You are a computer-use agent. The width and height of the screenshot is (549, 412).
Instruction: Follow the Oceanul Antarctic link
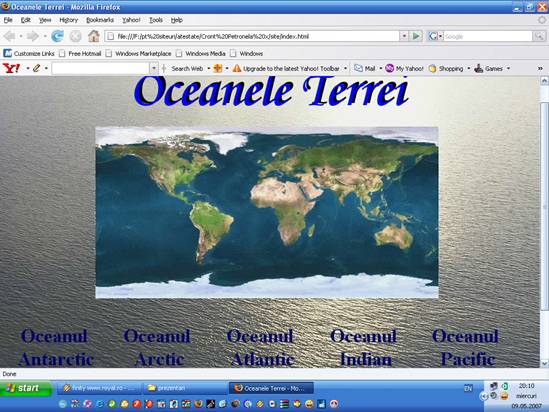tap(55, 348)
